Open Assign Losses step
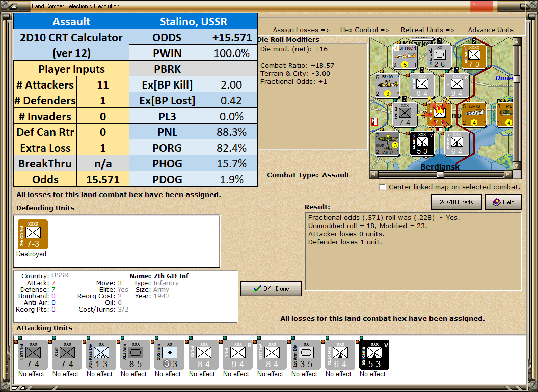538x392 pixels. coord(301,30)
